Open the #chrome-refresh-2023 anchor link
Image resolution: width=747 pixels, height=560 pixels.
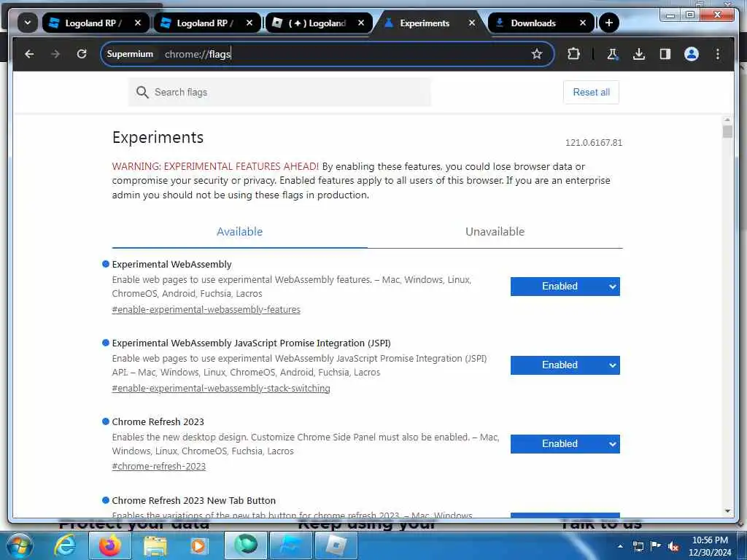[x=158, y=467]
